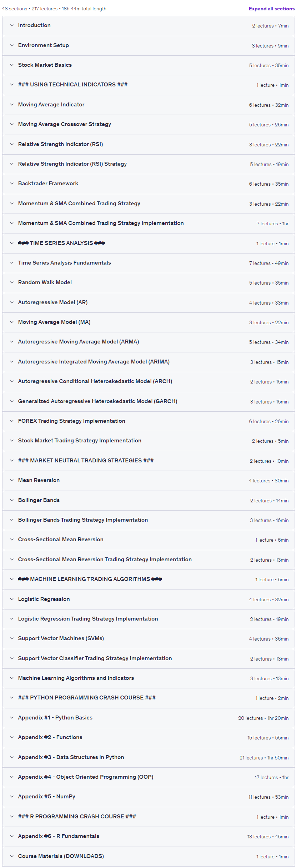
Task: Open Appendix #6 - R Fundamentals
Action: (x=148, y=836)
